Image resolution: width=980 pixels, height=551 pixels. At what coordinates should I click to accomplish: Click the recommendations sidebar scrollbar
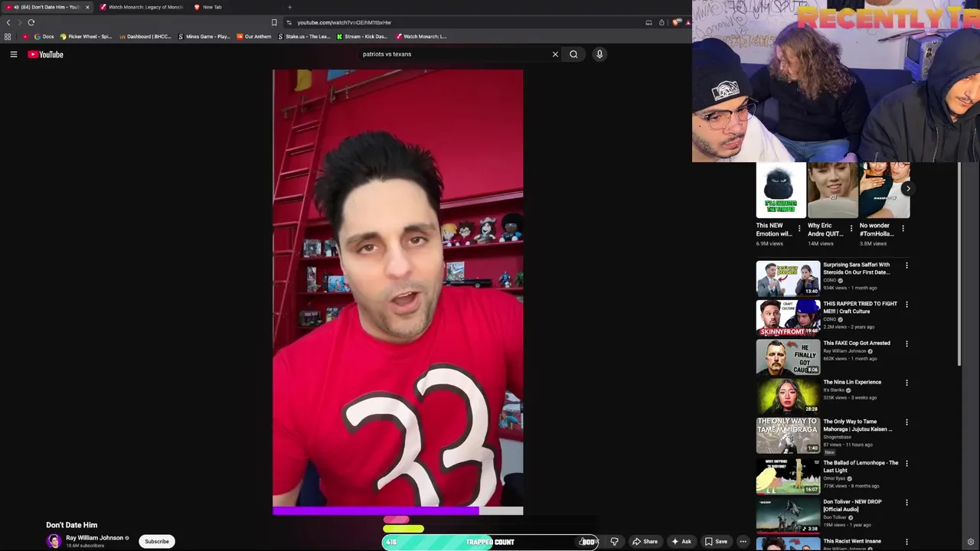tap(960, 264)
